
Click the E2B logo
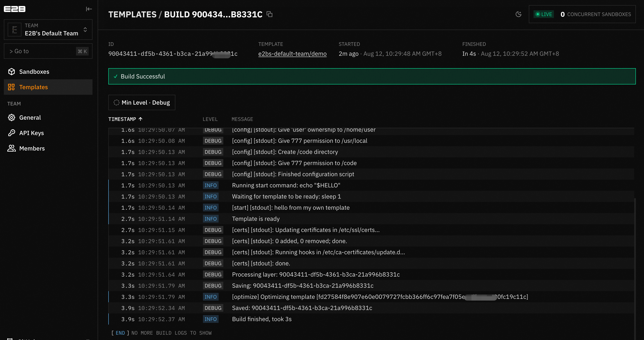pyautogui.click(x=15, y=9)
